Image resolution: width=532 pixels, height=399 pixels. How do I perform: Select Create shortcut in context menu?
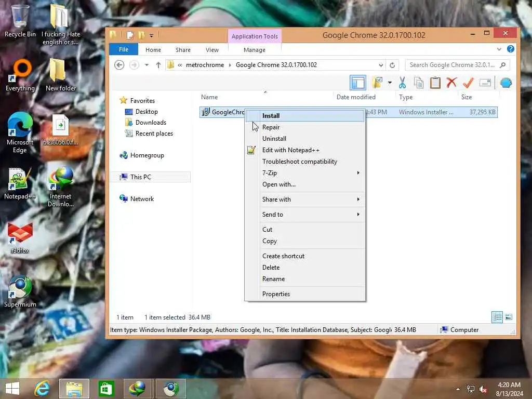click(305, 256)
